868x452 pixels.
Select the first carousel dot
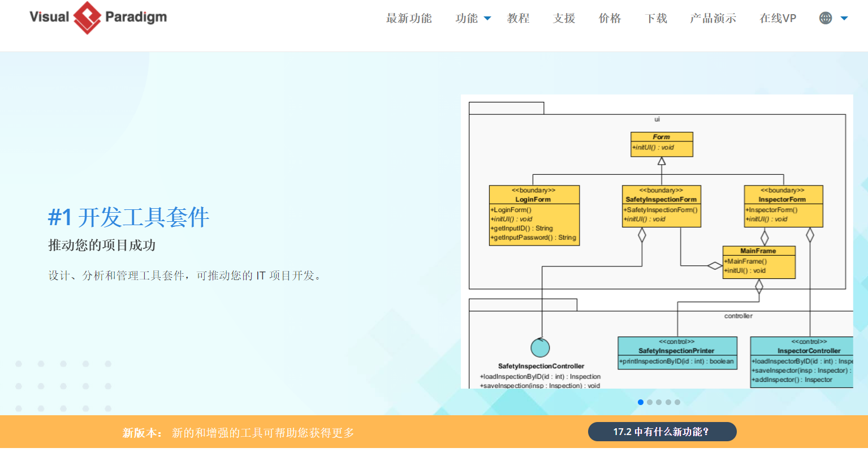tap(641, 402)
